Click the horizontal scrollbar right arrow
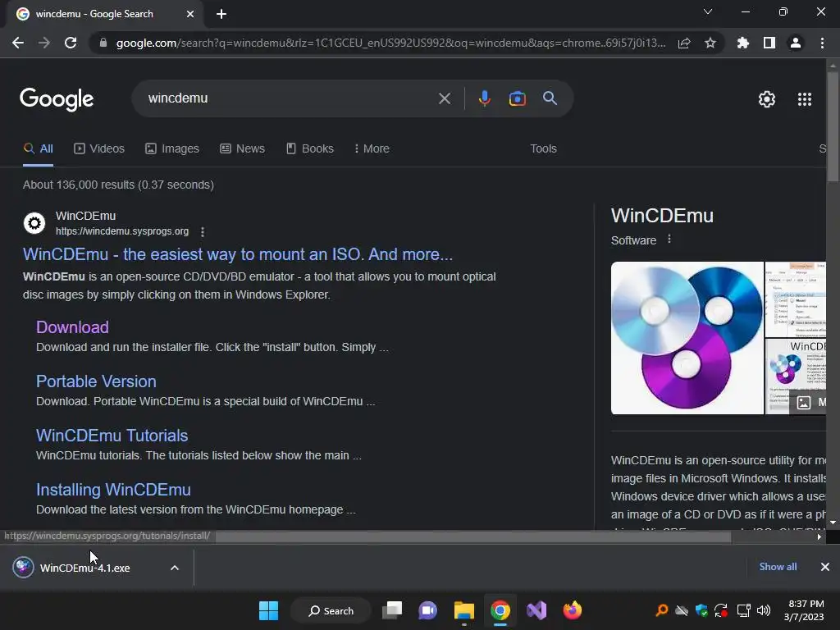 (x=819, y=536)
